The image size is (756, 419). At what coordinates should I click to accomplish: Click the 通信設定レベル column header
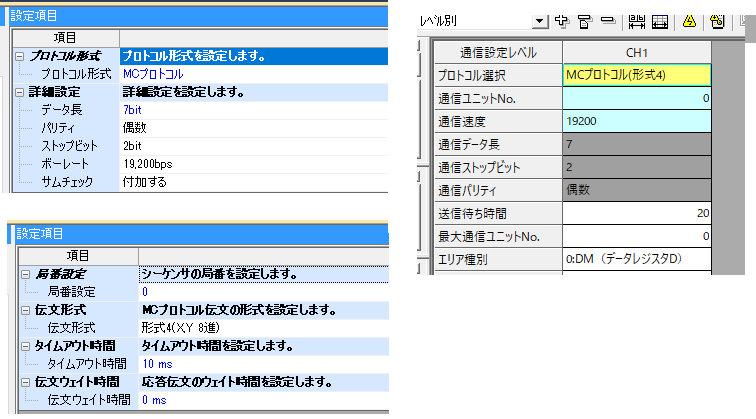[498, 53]
